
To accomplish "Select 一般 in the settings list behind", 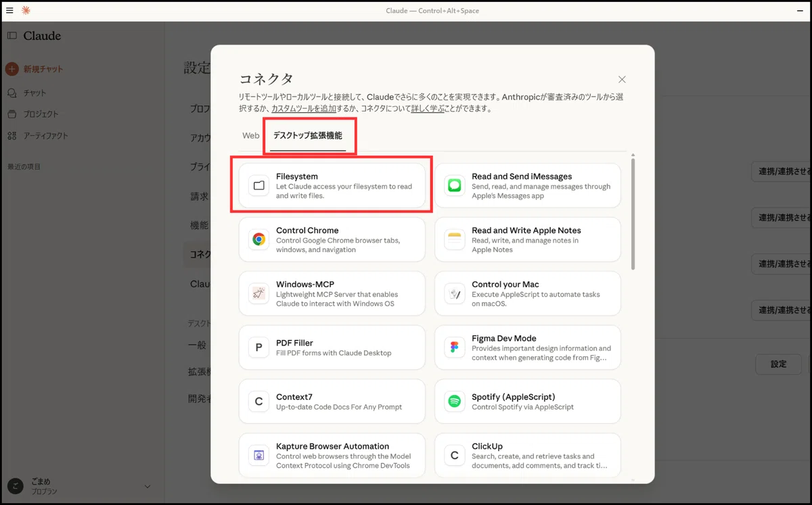I will click(197, 345).
